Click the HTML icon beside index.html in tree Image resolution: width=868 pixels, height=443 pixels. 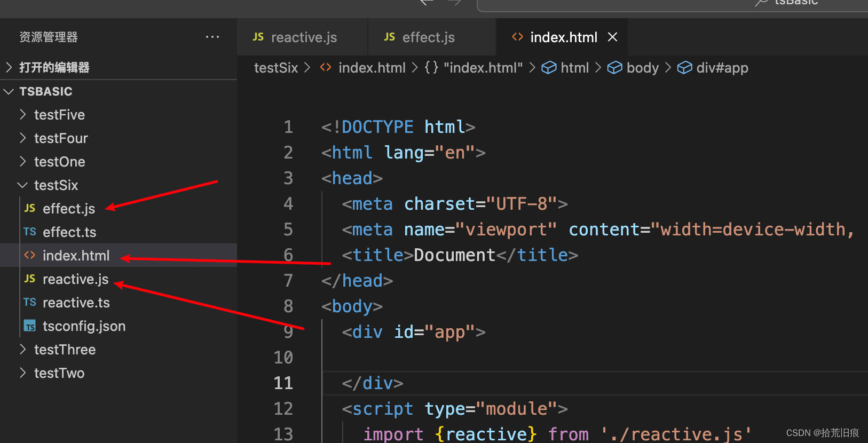coord(30,255)
